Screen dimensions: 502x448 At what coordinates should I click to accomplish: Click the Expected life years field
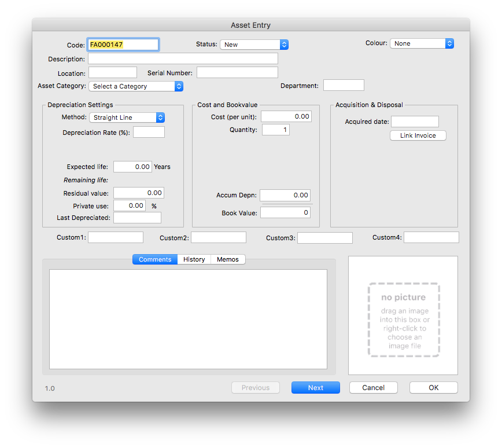coord(132,167)
